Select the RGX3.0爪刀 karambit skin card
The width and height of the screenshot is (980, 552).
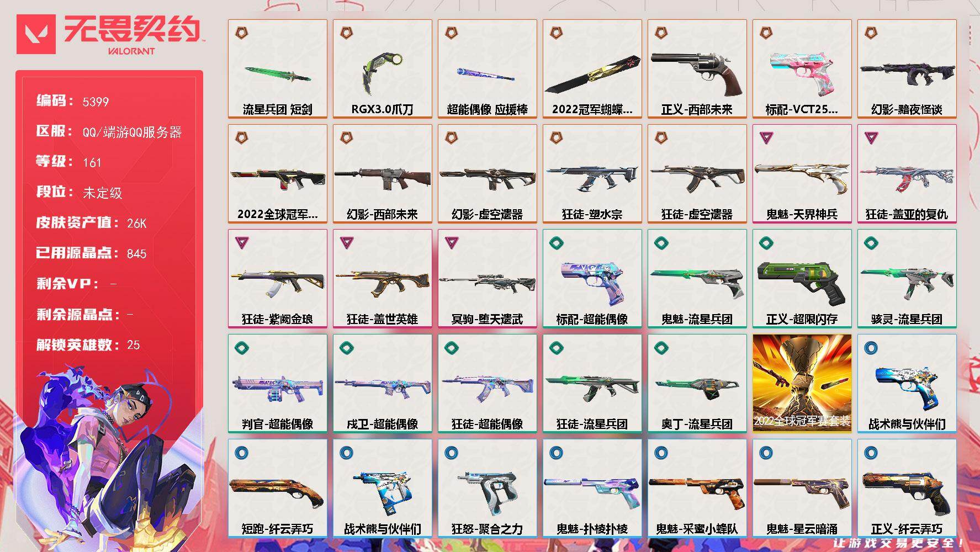[x=383, y=69]
